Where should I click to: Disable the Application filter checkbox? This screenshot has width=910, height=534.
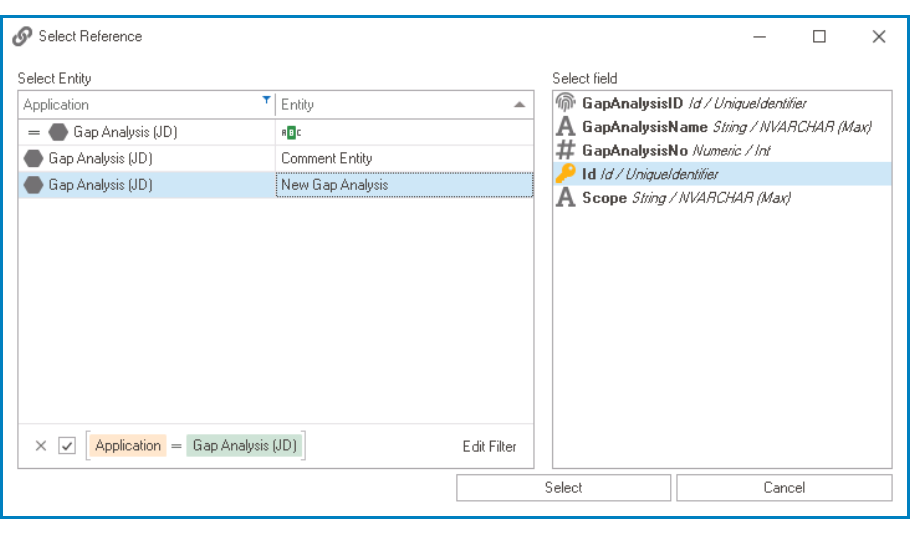[67, 446]
